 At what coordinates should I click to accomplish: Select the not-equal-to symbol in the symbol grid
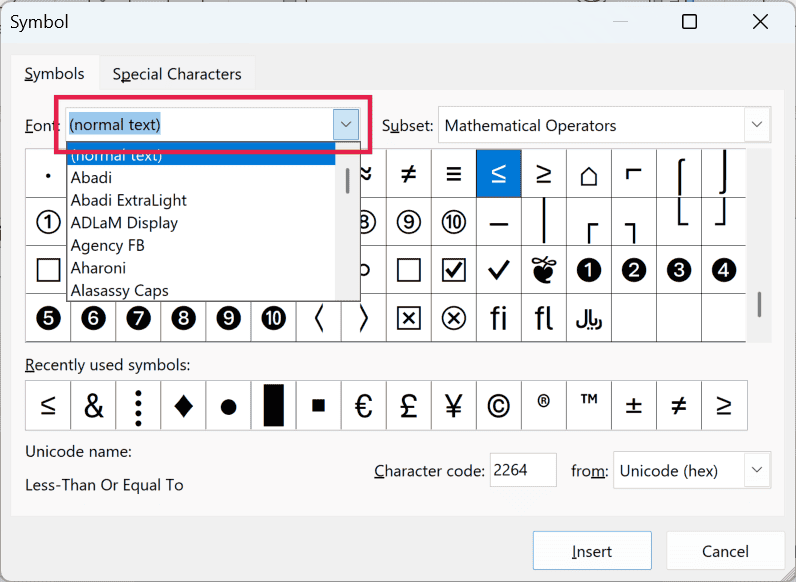click(409, 174)
